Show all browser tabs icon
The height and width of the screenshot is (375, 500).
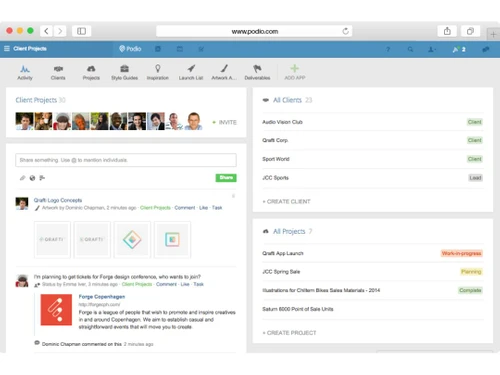(470, 31)
